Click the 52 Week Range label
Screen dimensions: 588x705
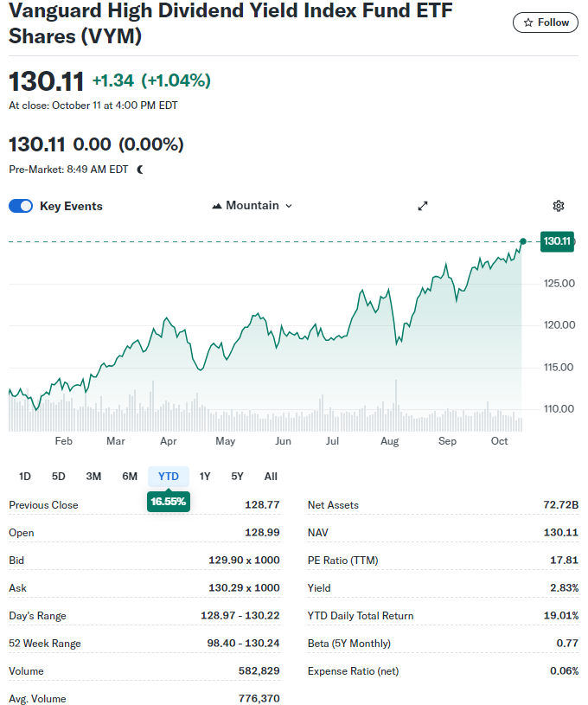[x=45, y=644]
